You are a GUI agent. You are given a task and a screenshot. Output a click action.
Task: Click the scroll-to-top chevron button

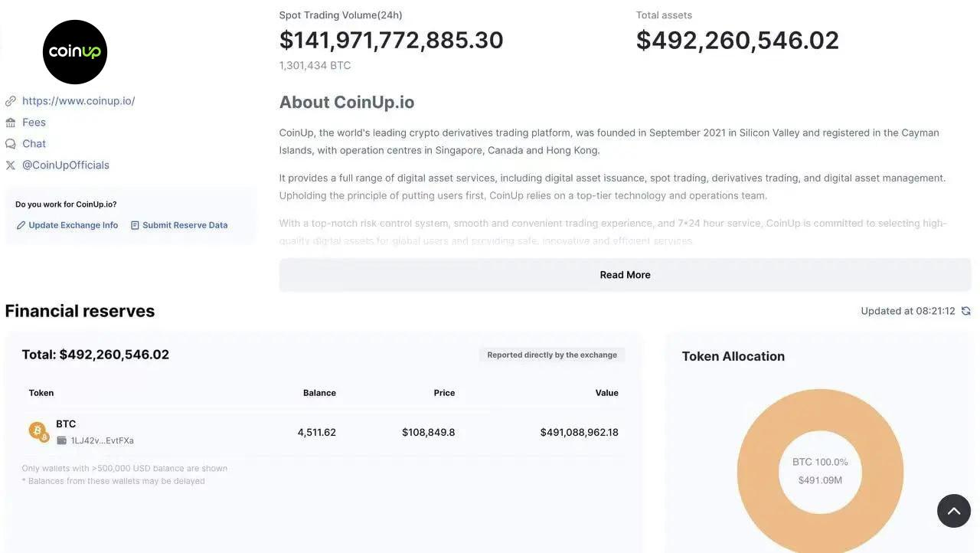953,510
